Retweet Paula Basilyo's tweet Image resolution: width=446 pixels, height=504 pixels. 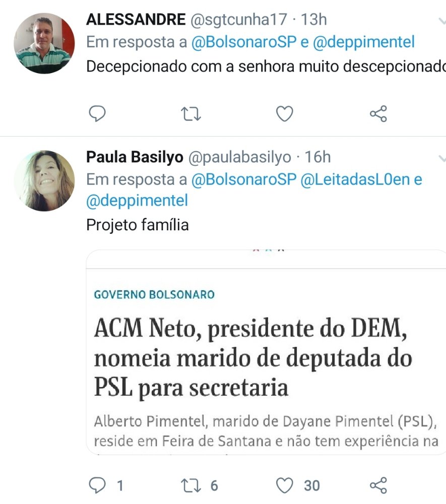191,485
